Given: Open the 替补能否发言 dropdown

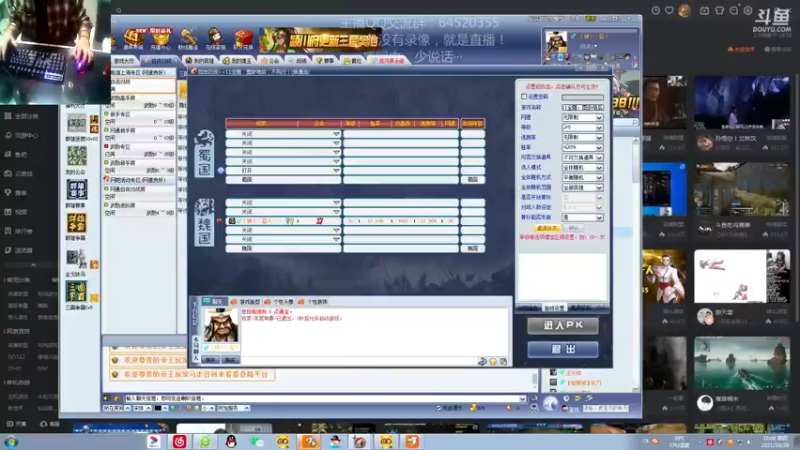Looking at the screenshot, I should [582, 217].
